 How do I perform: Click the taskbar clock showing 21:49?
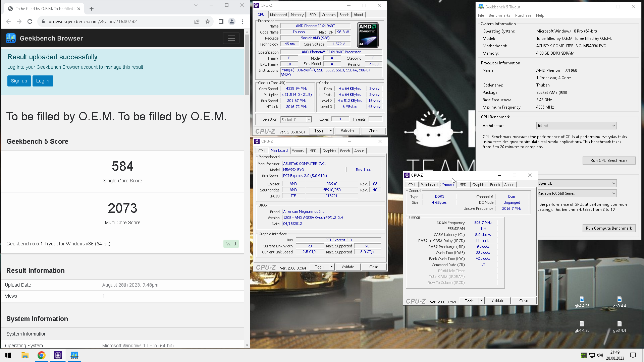click(615, 355)
